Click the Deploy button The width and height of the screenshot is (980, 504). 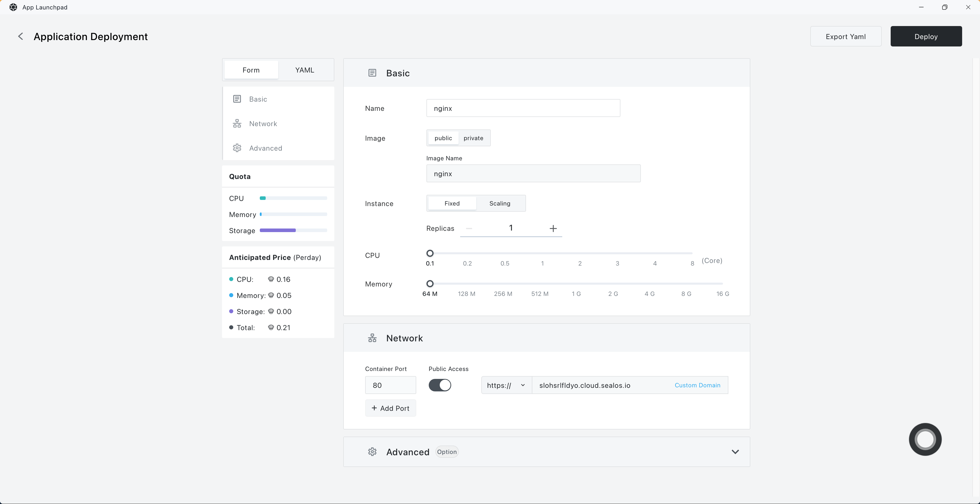tap(926, 37)
